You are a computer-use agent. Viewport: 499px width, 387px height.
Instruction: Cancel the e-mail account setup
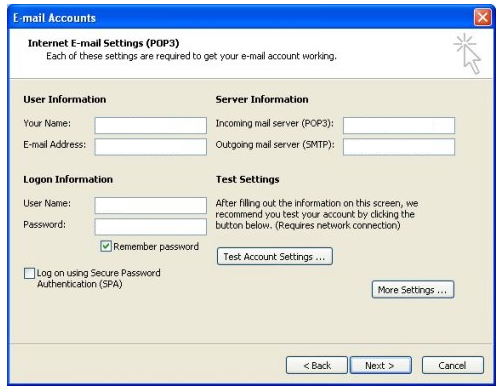tap(452, 365)
